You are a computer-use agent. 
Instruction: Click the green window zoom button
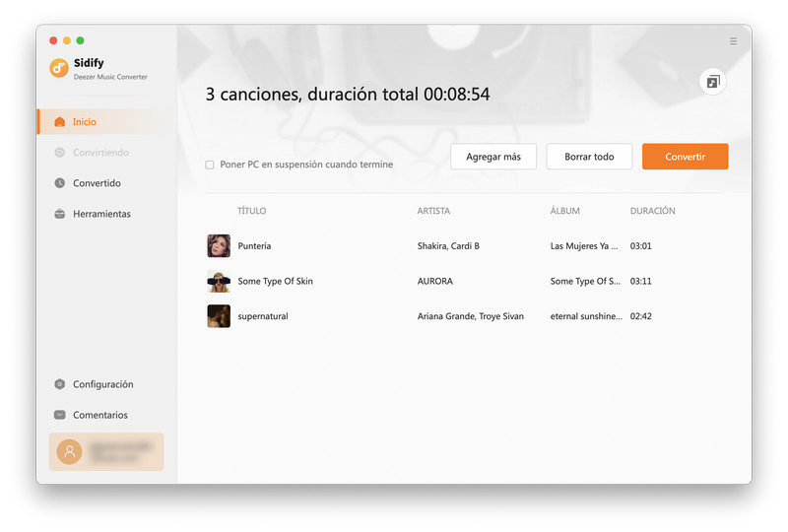(x=81, y=40)
